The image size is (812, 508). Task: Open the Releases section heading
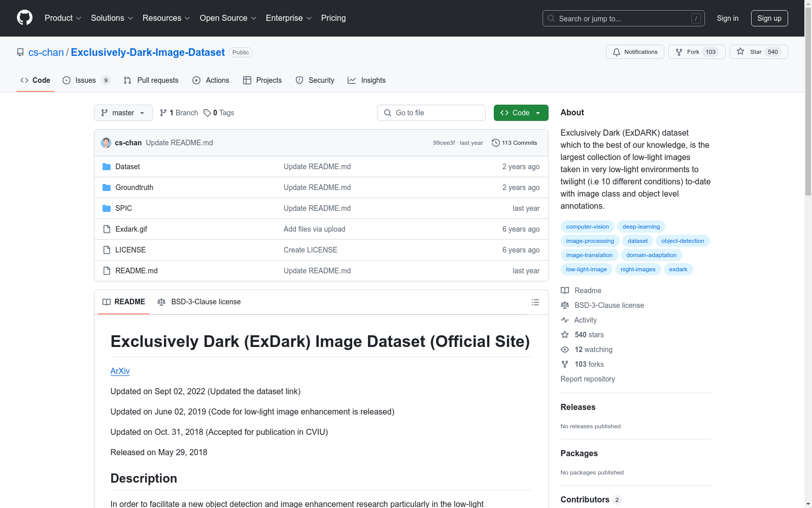(578, 407)
